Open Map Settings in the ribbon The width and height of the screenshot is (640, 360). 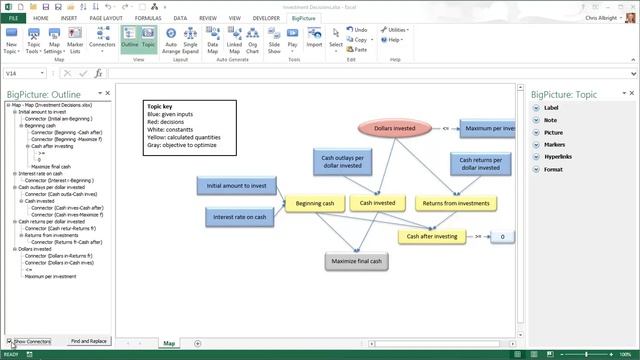coord(54,41)
